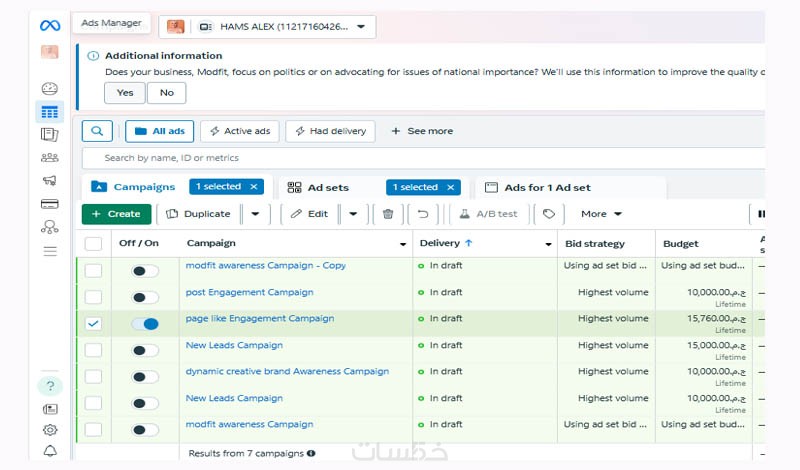
Task: Open the Ads for 1 Ad set tab
Action: pyautogui.click(x=547, y=187)
